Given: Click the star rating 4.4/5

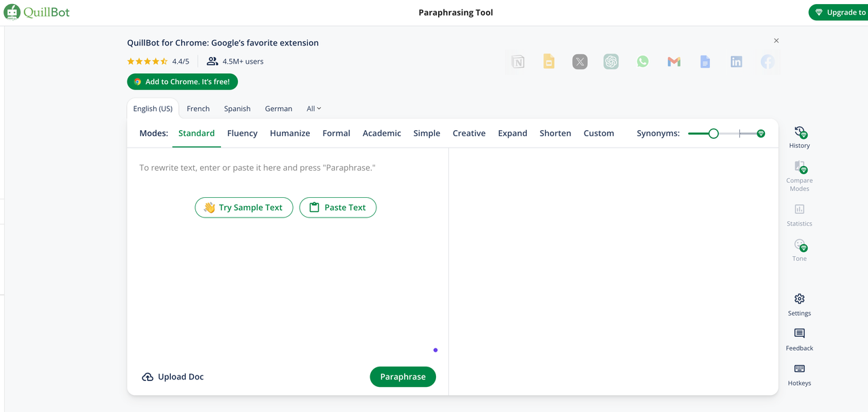Looking at the screenshot, I should click(158, 61).
